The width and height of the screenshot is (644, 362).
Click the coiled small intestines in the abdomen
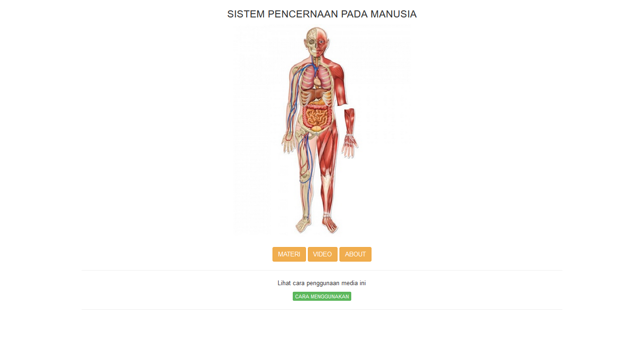[x=318, y=115]
